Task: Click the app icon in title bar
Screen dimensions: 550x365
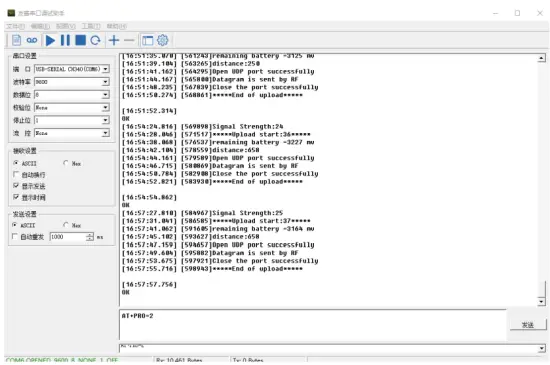Action: point(11,13)
